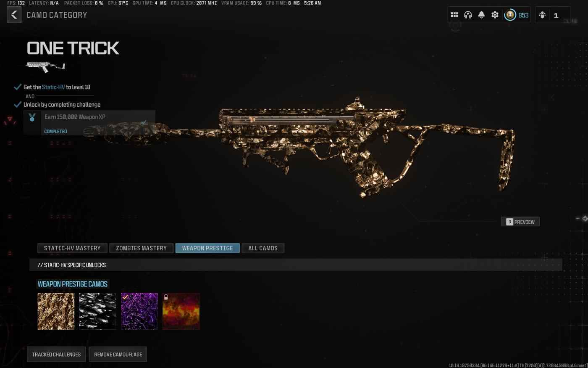Go back using the top-left arrow
The image size is (588, 368).
click(x=14, y=15)
